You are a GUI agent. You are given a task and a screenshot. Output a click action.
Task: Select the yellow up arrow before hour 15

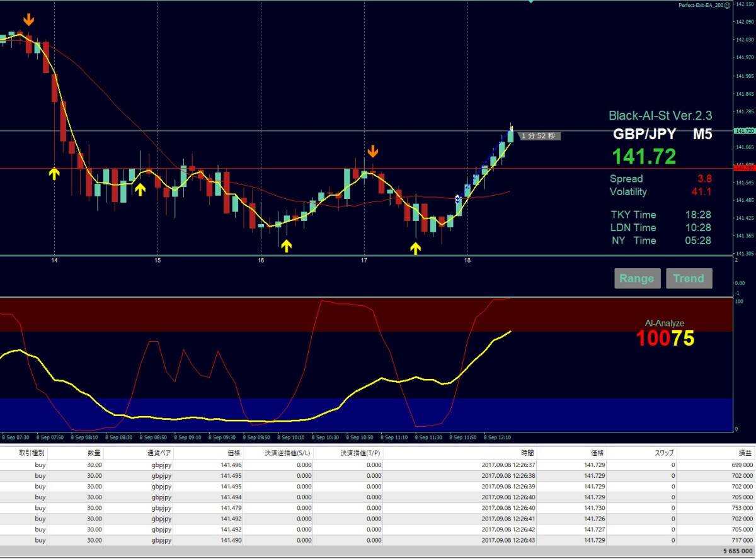[x=140, y=188]
